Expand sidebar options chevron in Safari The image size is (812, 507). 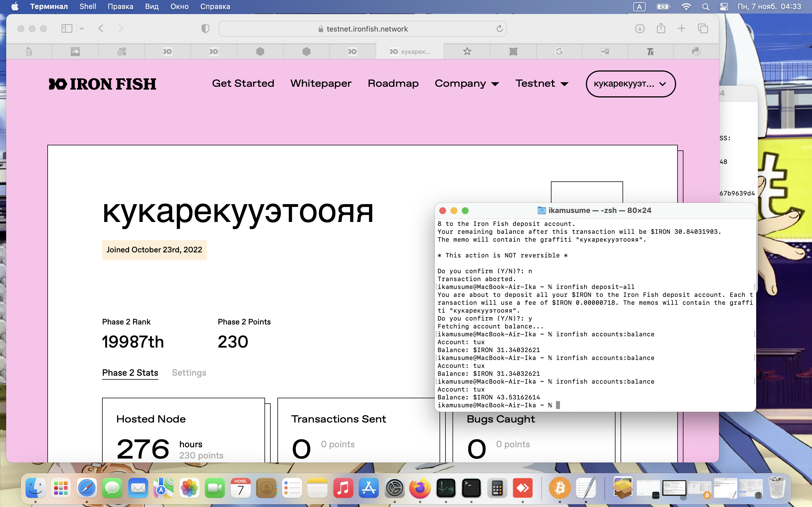click(81, 28)
